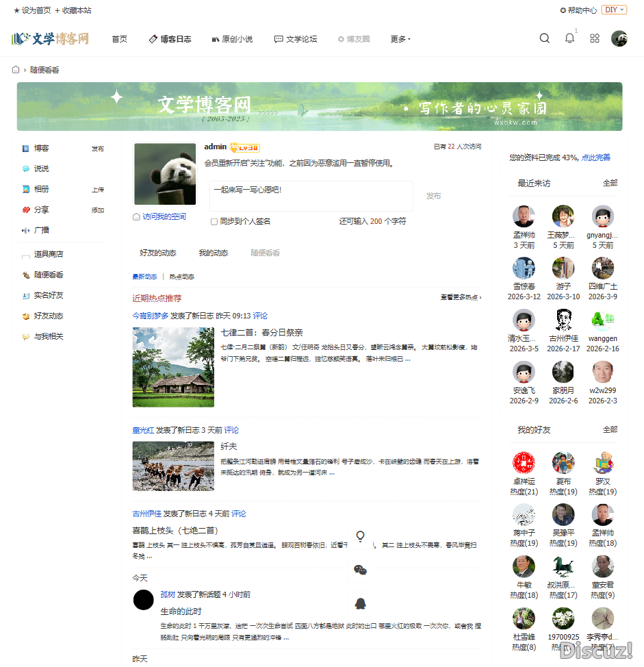Open the search icon in the navbar

(x=544, y=39)
